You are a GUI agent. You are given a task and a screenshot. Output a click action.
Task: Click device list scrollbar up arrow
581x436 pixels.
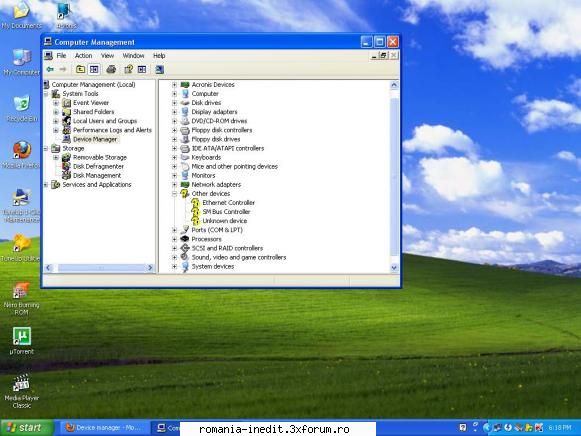point(394,85)
